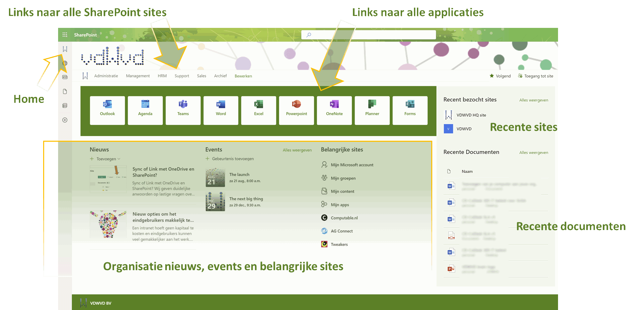Launch the Excel tile
This screenshot has width=644, height=310.
(259, 111)
